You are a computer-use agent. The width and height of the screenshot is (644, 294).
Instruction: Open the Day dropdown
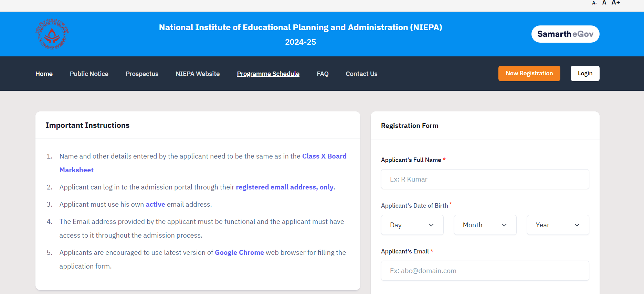(x=412, y=225)
